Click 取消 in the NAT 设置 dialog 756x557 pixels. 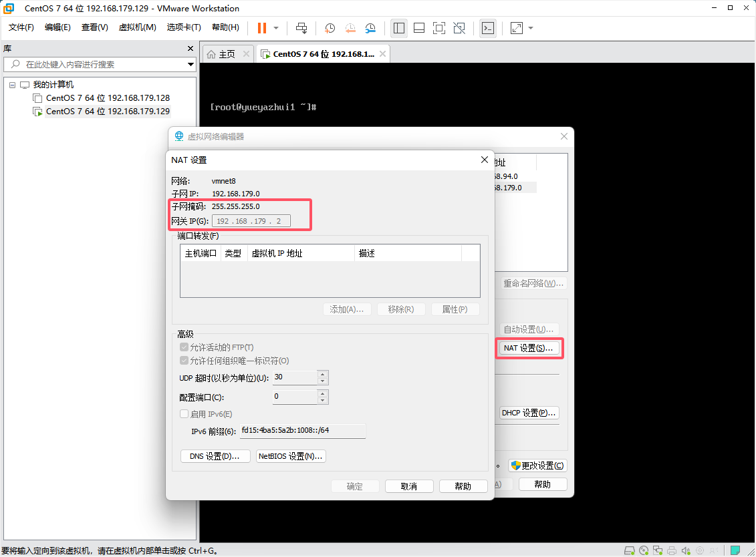[x=409, y=487]
